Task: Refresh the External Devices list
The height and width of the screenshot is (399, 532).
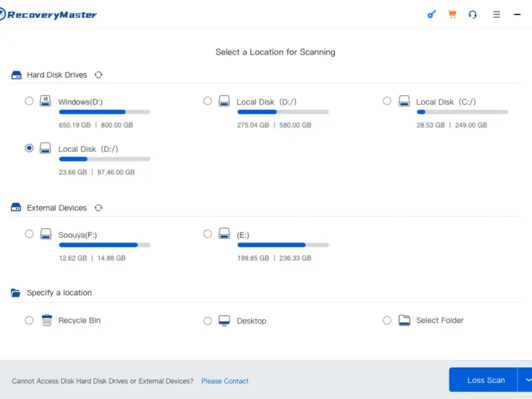Action: [x=98, y=208]
